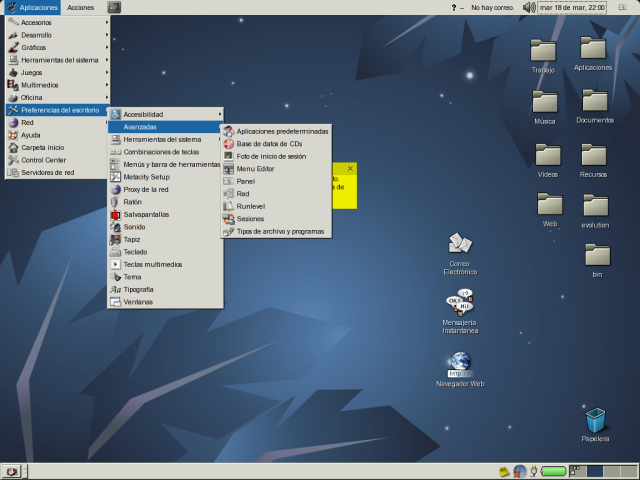Click the show desktop button in bottom panel
This screenshot has height=480, width=640.
coord(13,471)
